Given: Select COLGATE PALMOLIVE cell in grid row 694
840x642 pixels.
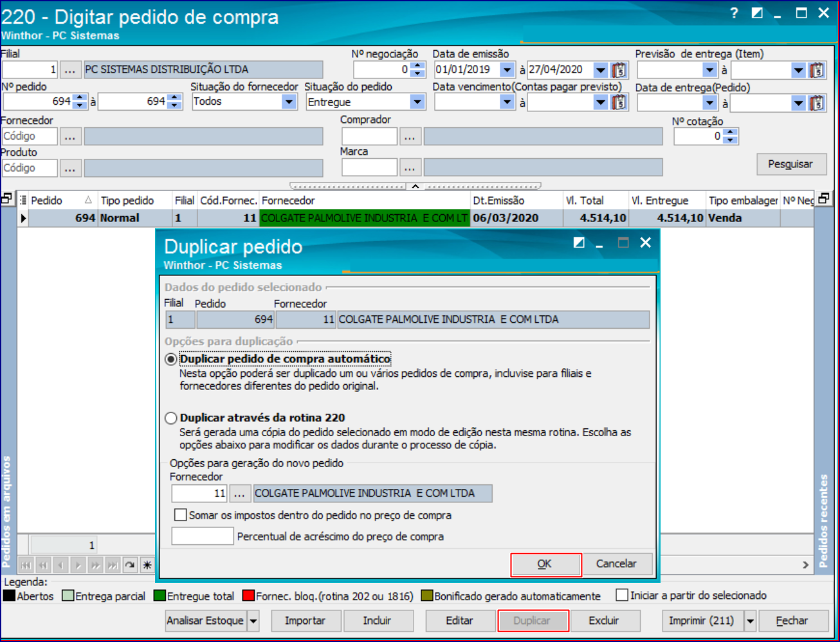Looking at the screenshot, I should click(365, 218).
